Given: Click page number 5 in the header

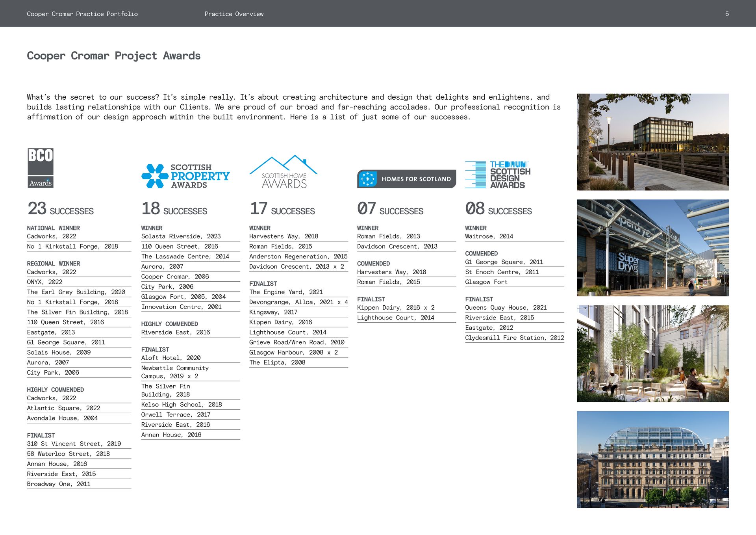Looking at the screenshot, I should tap(727, 14).
